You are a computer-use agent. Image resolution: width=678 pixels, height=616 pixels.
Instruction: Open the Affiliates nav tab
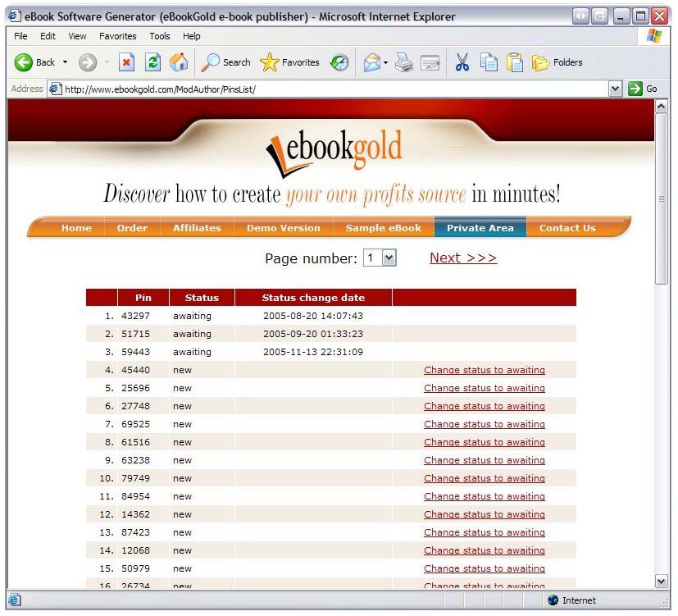197,228
